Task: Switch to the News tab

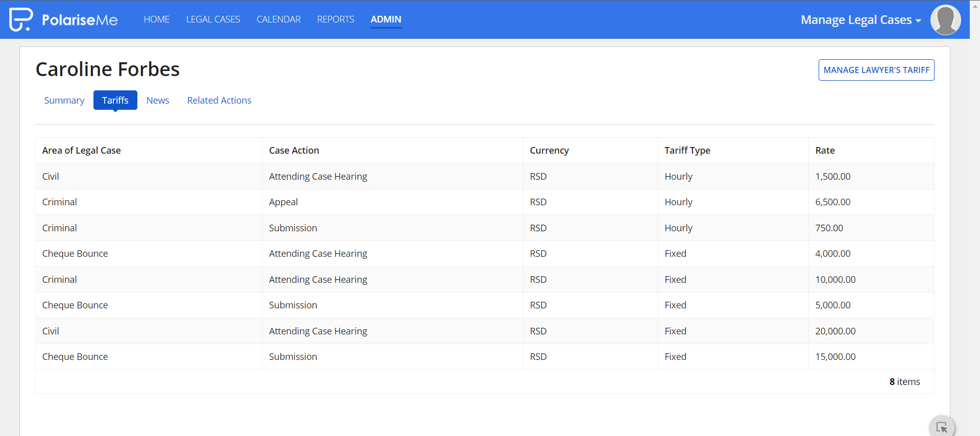Action: tap(158, 100)
